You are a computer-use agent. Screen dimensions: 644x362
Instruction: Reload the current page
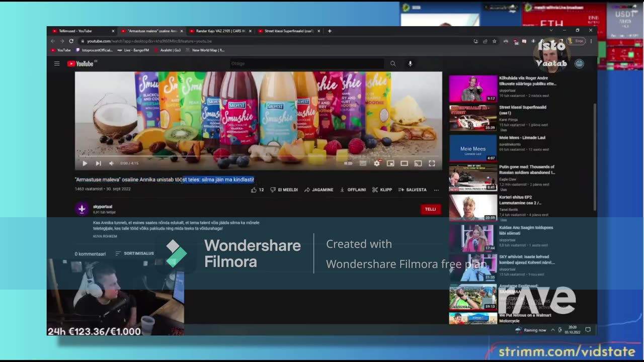[x=71, y=41]
